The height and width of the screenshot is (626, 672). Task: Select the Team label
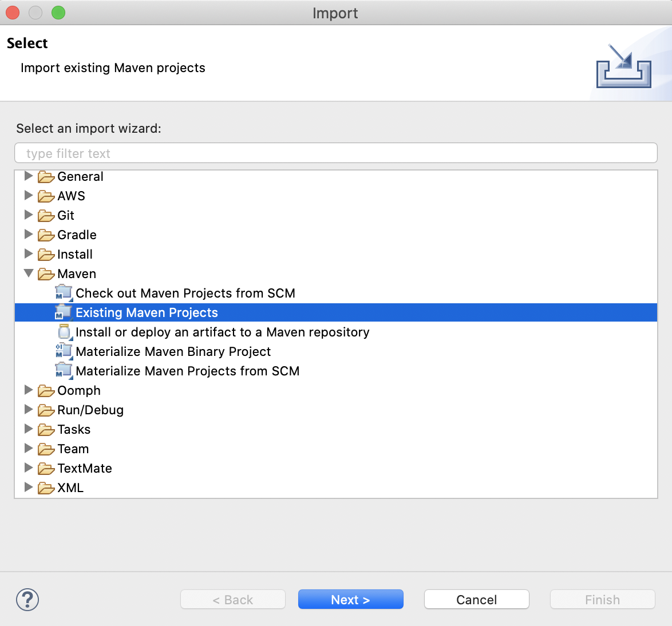tap(73, 449)
